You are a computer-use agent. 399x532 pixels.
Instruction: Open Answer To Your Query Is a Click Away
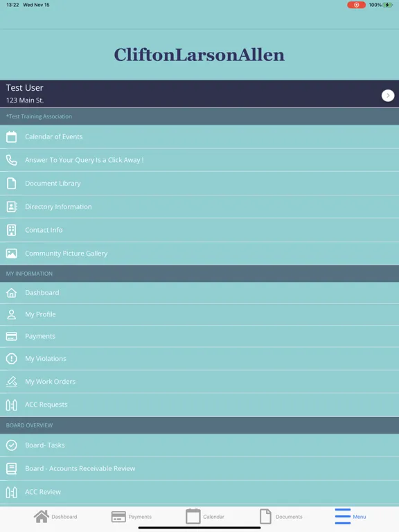[x=199, y=160]
